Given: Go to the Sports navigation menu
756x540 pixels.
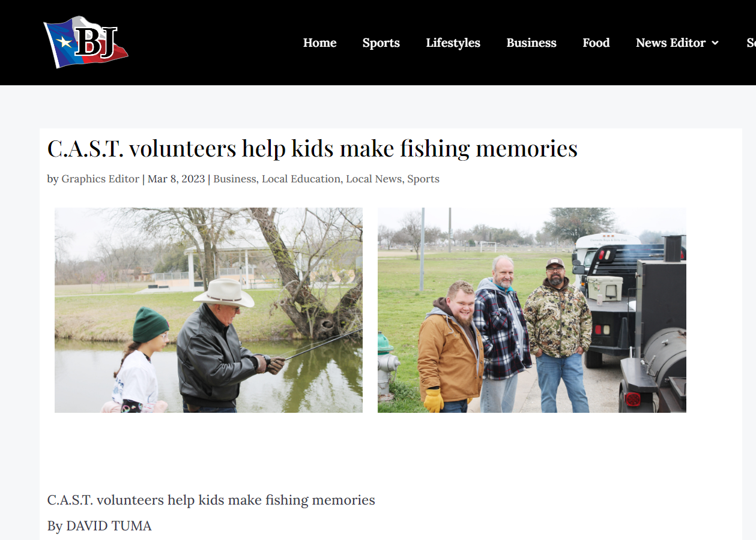Looking at the screenshot, I should pyautogui.click(x=381, y=43).
